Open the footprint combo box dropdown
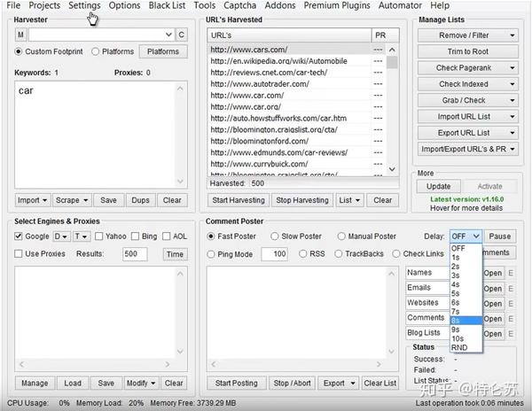The width and height of the screenshot is (532, 411). [x=168, y=35]
